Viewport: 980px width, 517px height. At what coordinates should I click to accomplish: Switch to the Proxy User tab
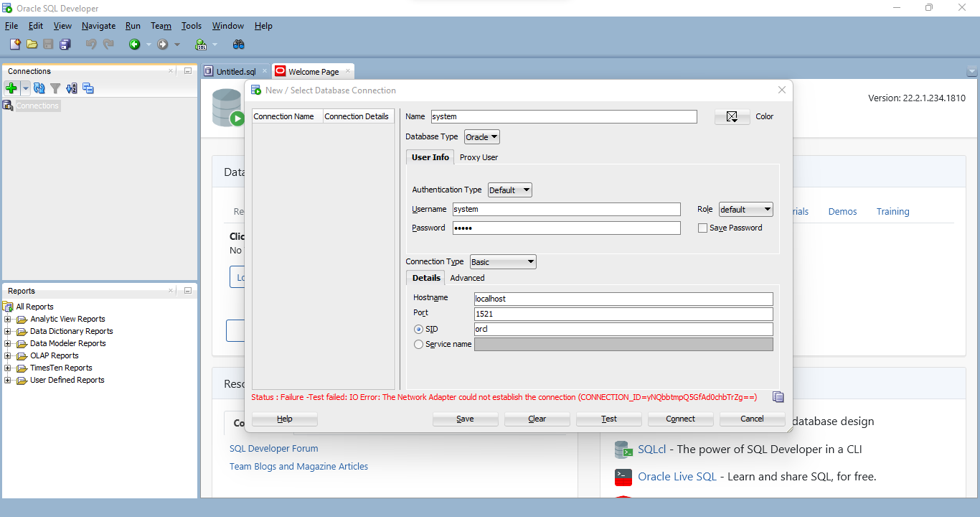479,157
